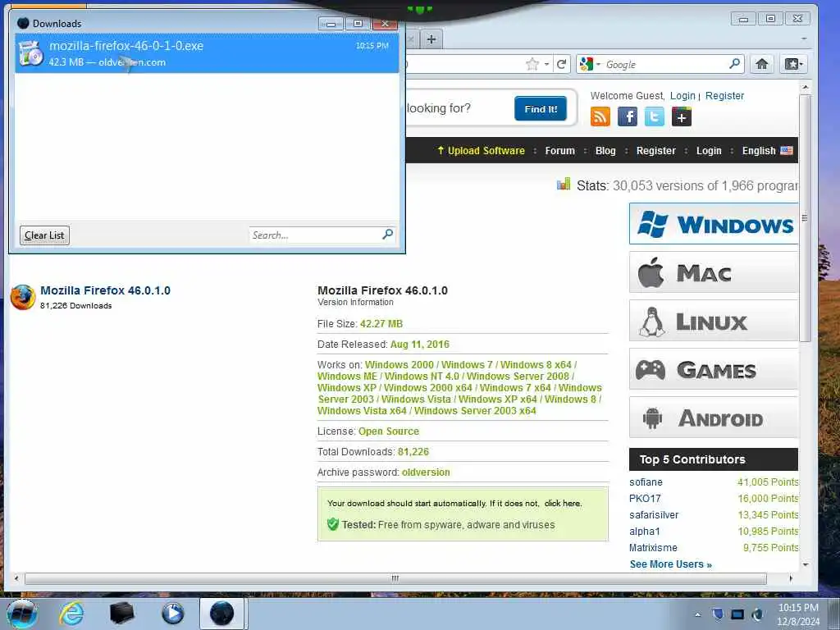
Task: Open the Windows platform category
Action: (x=714, y=224)
